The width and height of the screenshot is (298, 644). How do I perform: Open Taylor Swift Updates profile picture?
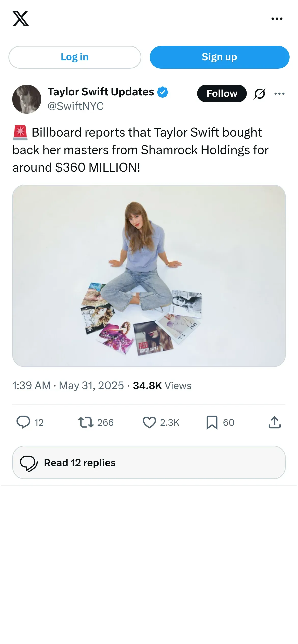[27, 99]
